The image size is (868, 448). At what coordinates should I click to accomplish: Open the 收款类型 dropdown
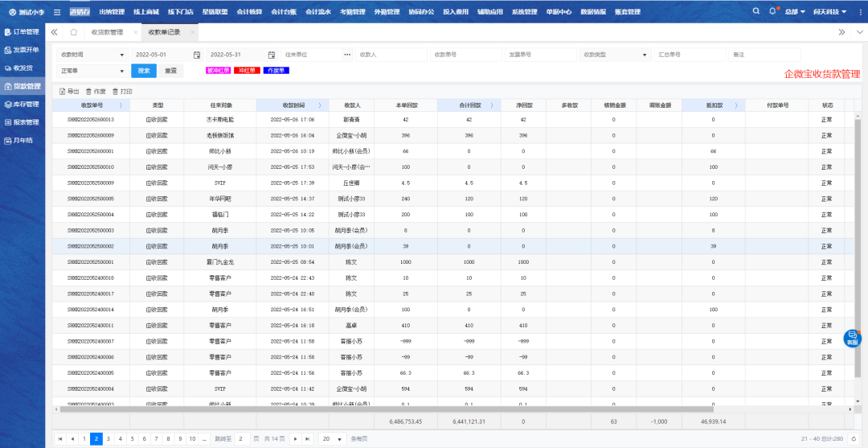click(x=645, y=55)
